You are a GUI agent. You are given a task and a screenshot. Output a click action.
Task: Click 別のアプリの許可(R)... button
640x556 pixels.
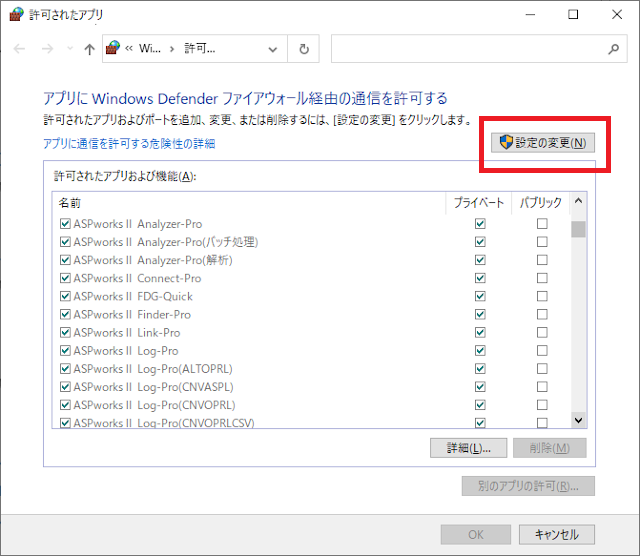pyautogui.click(x=528, y=486)
